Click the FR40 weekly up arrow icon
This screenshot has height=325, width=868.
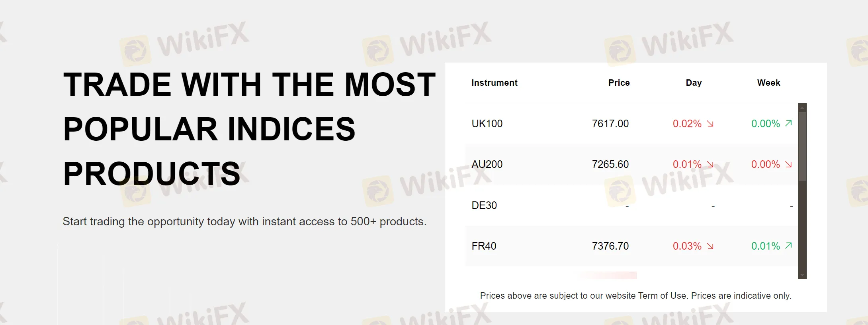click(x=788, y=246)
